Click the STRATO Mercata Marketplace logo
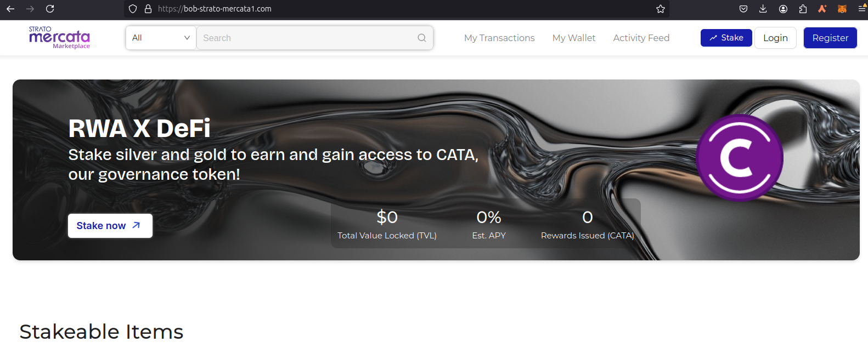Image resolution: width=868 pixels, height=359 pixels. [x=59, y=37]
